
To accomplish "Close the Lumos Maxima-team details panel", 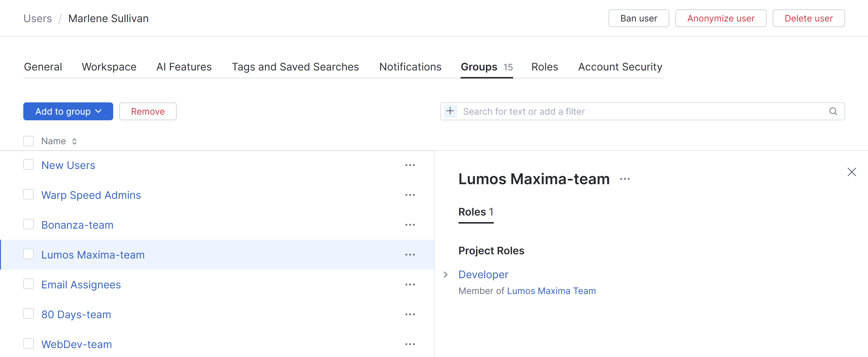I will click(852, 172).
